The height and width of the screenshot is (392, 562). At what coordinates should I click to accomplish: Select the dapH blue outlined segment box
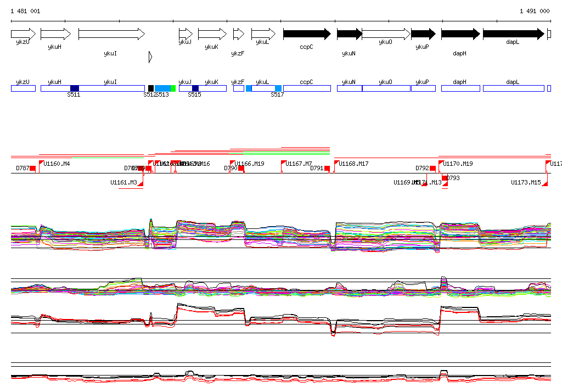point(460,88)
